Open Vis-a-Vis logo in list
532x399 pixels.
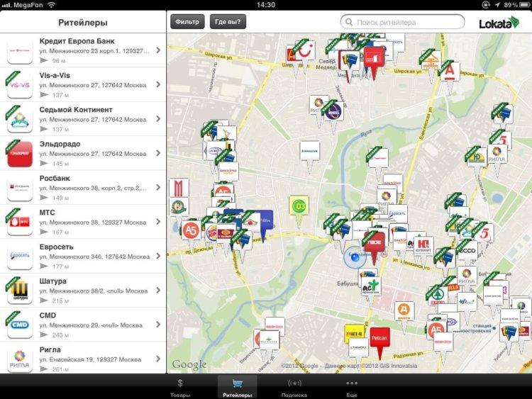point(20,85)
